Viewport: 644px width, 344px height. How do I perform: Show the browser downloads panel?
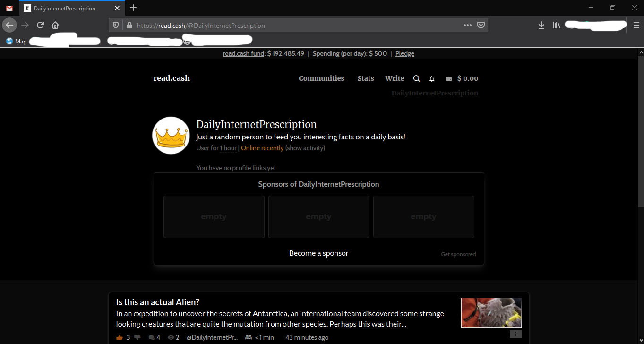[x=541, y=26]
